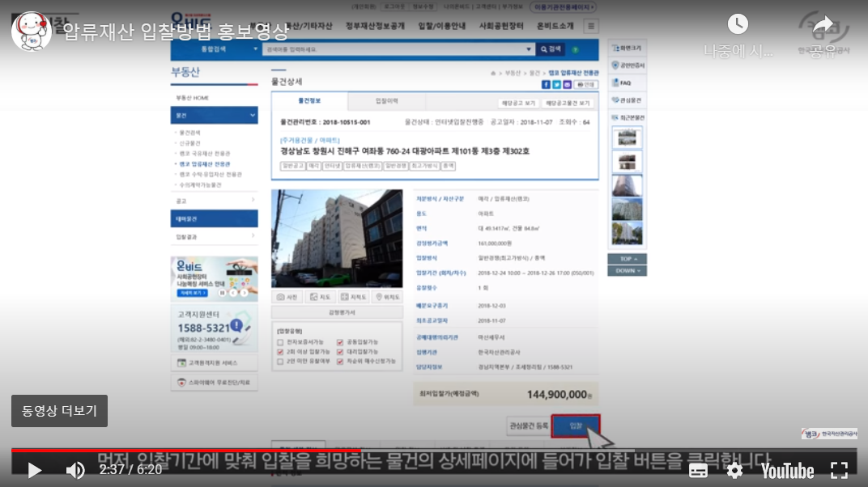Toggle 전자보증서가능 checkbox
The image size is (868, 487).
[x=280, y=343]
